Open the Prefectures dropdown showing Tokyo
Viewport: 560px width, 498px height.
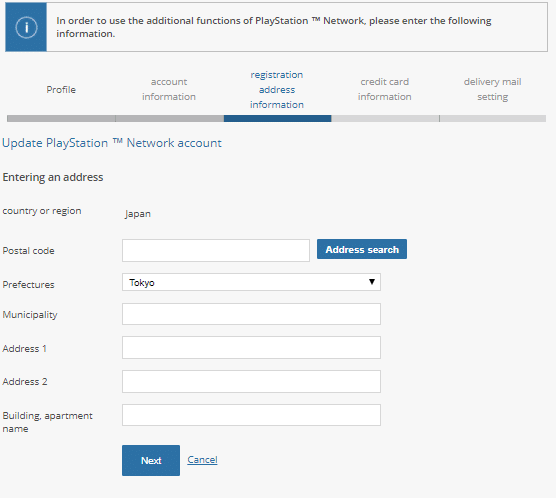[251, 282]
